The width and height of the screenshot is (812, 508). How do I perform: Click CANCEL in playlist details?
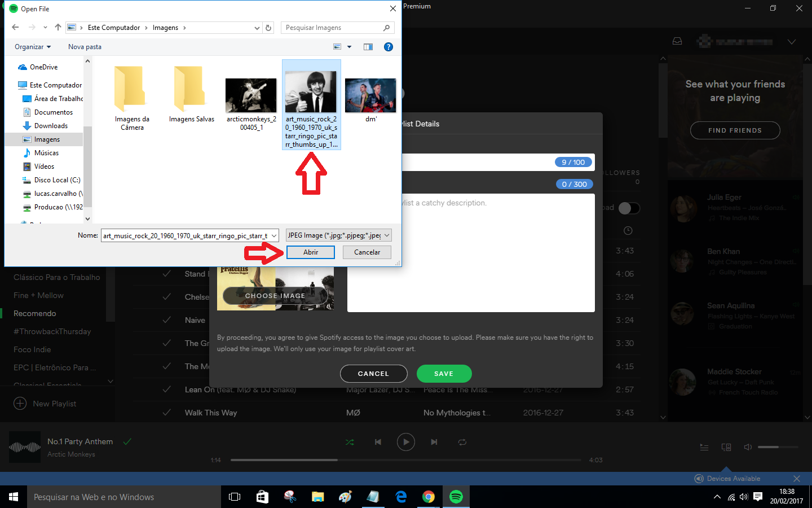[373, 374]
